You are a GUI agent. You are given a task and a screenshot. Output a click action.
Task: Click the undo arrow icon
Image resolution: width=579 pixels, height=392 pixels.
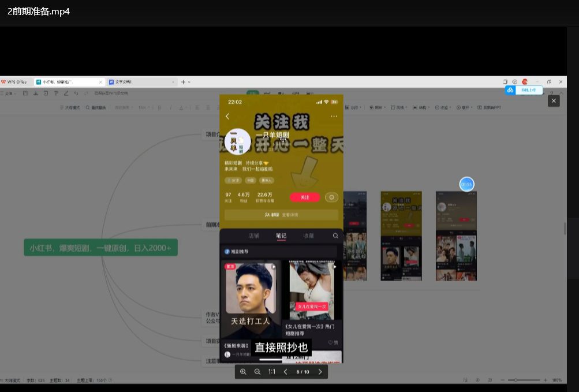pyautogui.click(x=76, y=94)
